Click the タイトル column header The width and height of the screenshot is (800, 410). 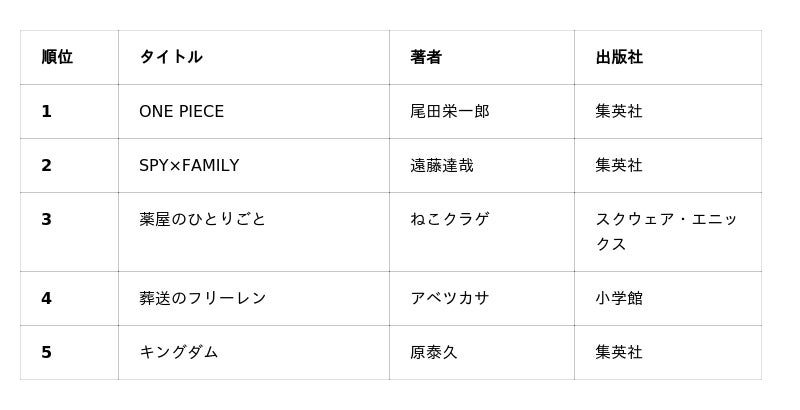171,57
